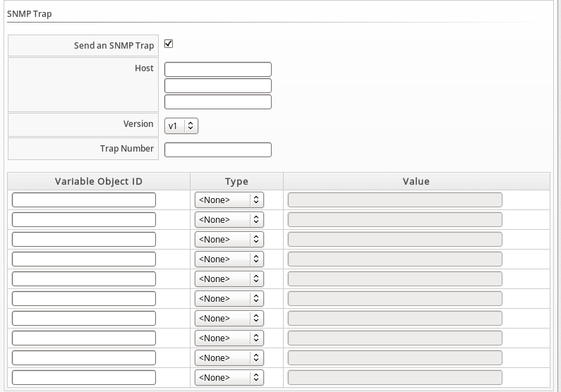The height and width of the screenshot is (392, 561).
Task: Click the second Host input field
Action: (x=217, y=85)
